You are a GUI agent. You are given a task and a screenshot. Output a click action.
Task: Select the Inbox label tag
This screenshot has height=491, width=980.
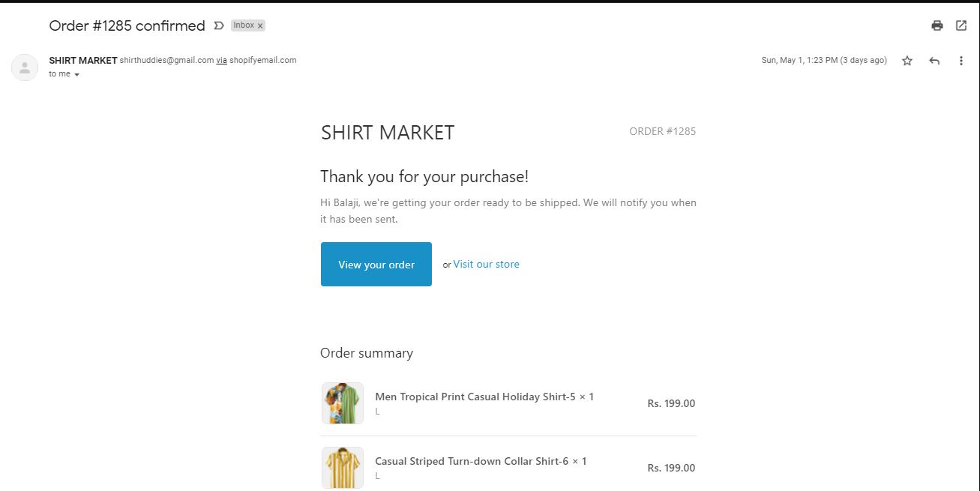243,25
